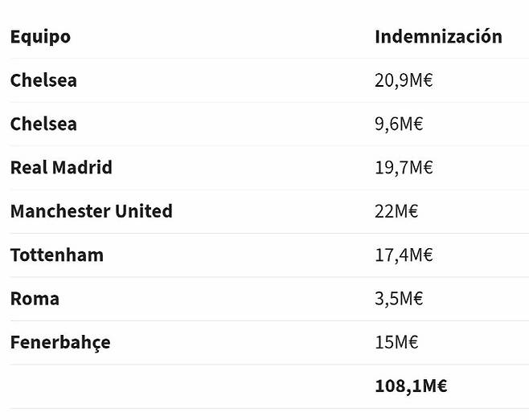Click the Indemnización column header
Image resolution: width=529 pixels, height=420 pixels.
[x=438, y=37]
